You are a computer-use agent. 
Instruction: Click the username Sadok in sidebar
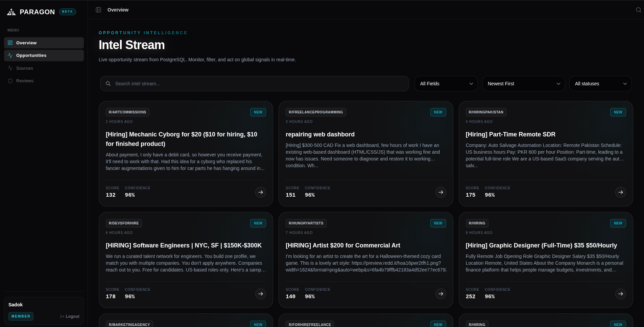coord(16,305)
